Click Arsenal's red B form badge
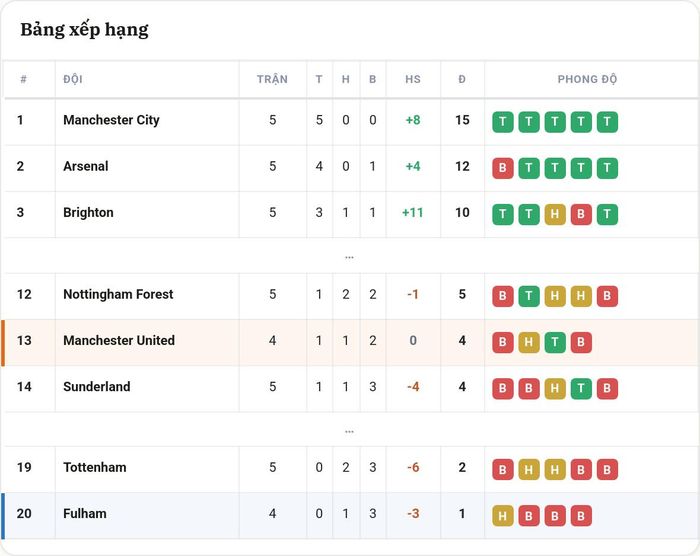700x556 pixels. click(x=503, y=168)
